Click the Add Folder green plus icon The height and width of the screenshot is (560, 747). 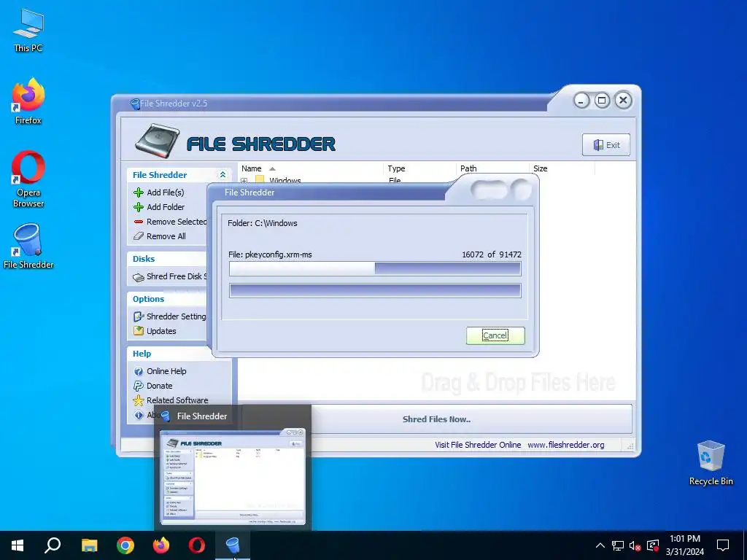click(139, 207)
